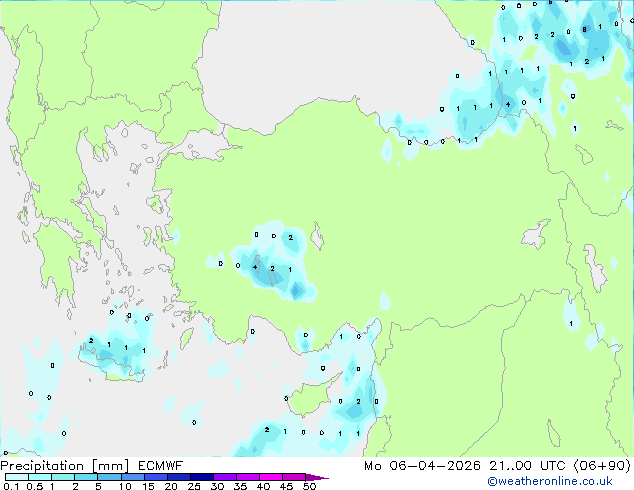634x490 pixels.
Task: Click the 0.1–0.5 mm lightest legend swatch
Action: (x=17, y=477)
